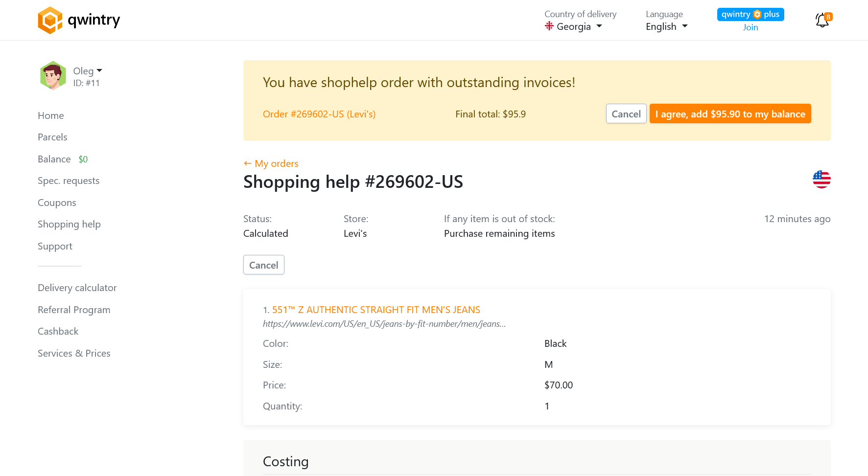The height and width of the screenshot is (476, 868).
Task: Click the US flag on the order page
Action: [x=821, y=180]
